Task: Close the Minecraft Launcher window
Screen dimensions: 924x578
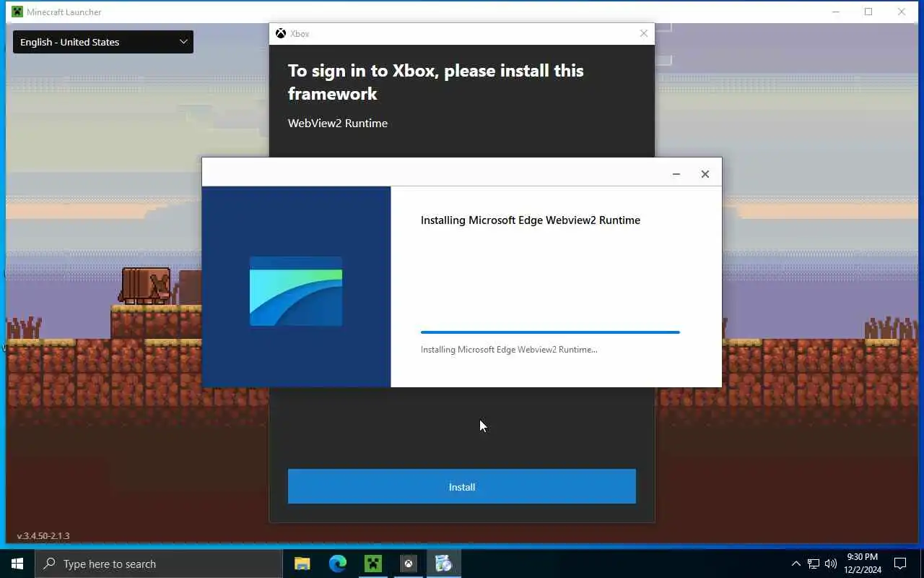Action: click(902, 12)
